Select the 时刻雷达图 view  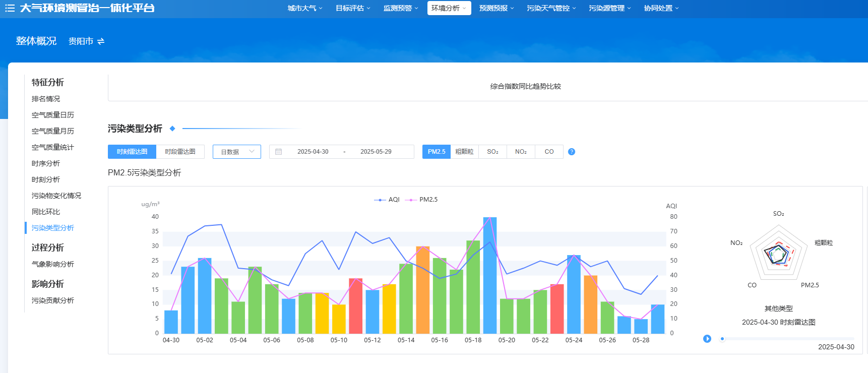[132, 152]
